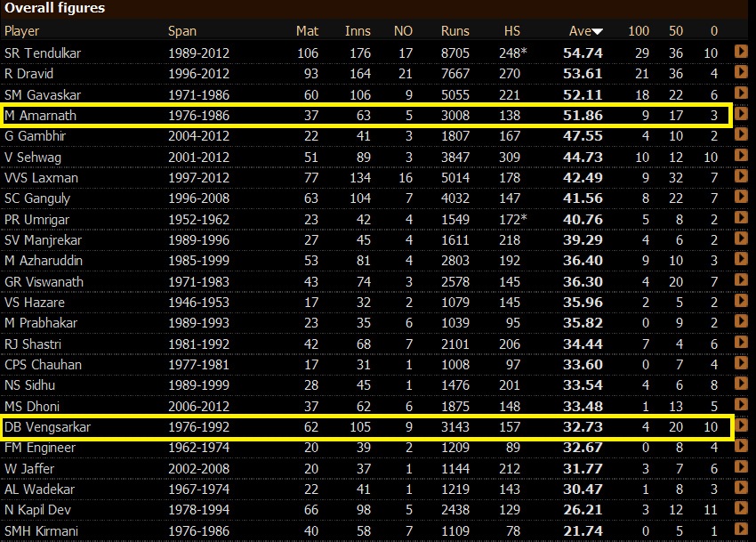Open G Gambhir player name
756x542 pixels.
[x=36, y=136]
